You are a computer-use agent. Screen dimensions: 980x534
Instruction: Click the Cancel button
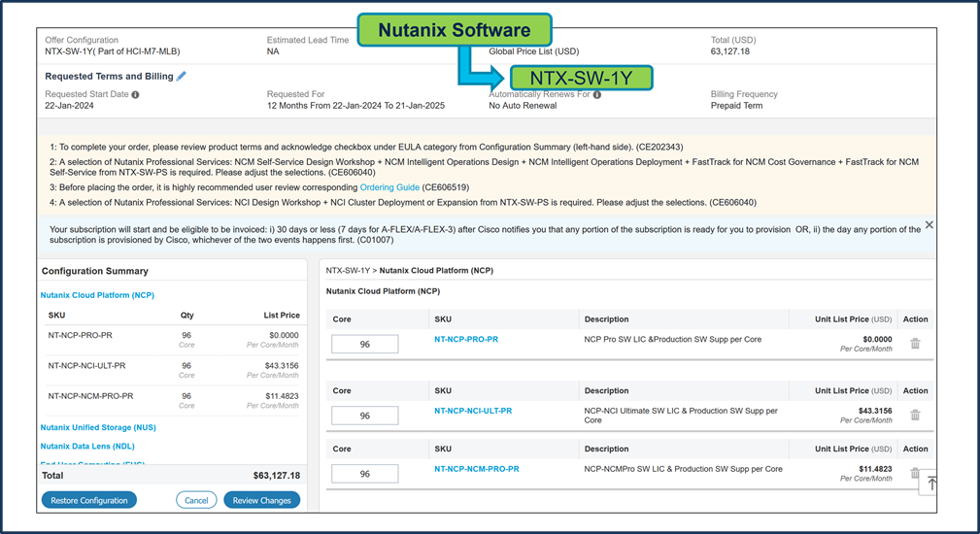point(196,500)
